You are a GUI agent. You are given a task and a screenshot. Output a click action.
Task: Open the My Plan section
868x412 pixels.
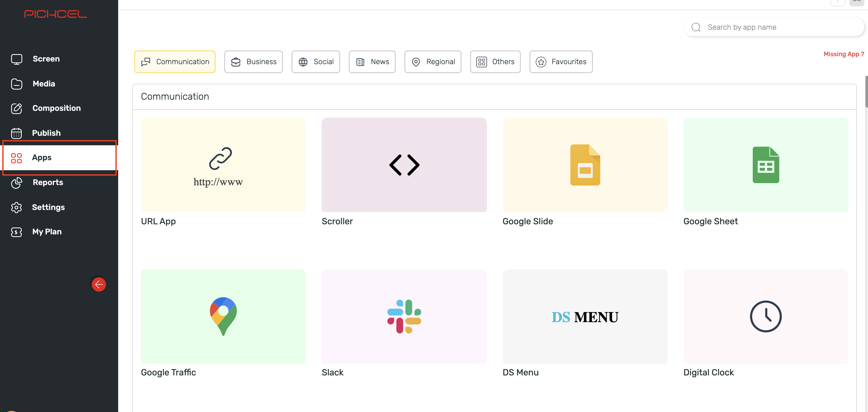tap(47, 232)
